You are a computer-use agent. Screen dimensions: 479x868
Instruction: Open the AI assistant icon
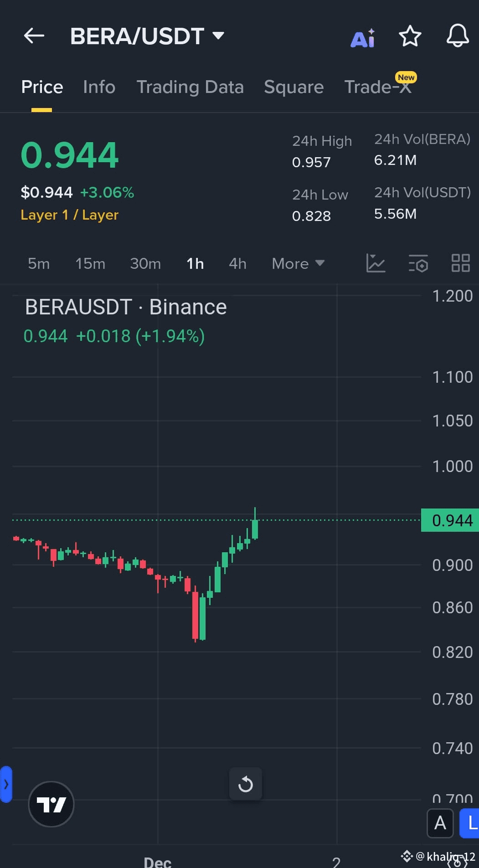(363, 38)
